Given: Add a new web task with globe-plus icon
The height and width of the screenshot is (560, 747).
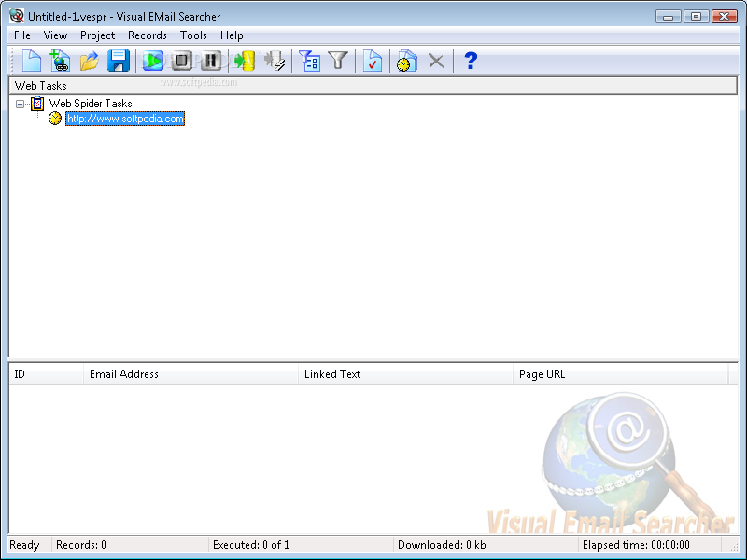Looking at the screenshot, I should click(x=60, y=61).
